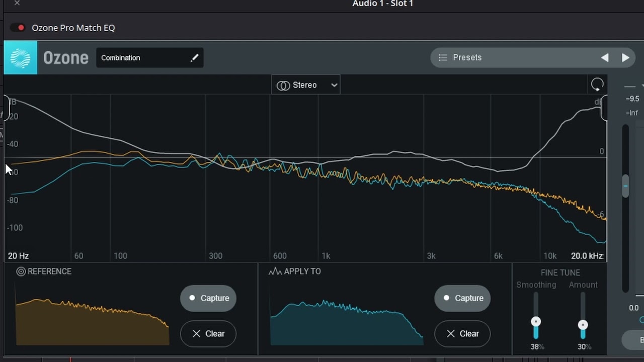Go to the next preset
The image size is (644, 362).
pyautogui.click(x=625, y=58)
